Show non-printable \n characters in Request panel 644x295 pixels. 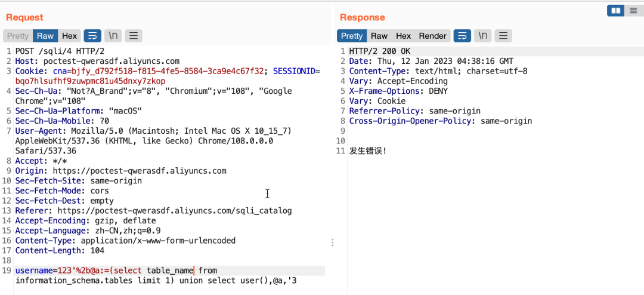tap(113, 36)
